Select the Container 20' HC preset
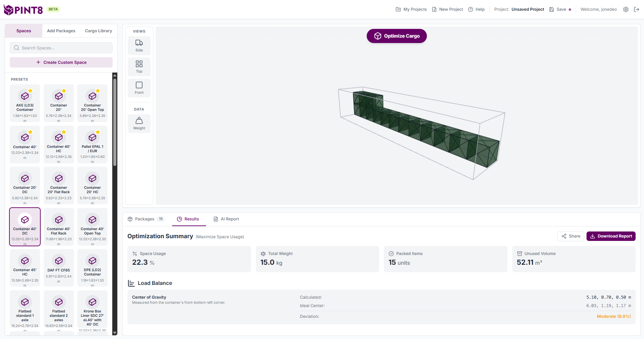Screen dimensions: 644x339 (92, 186)
